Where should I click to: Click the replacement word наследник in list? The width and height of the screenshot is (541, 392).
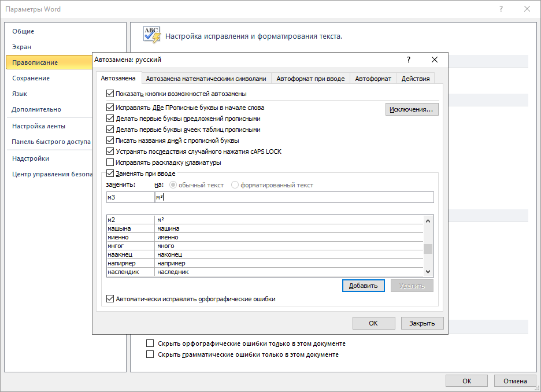(x=173, y=272)
